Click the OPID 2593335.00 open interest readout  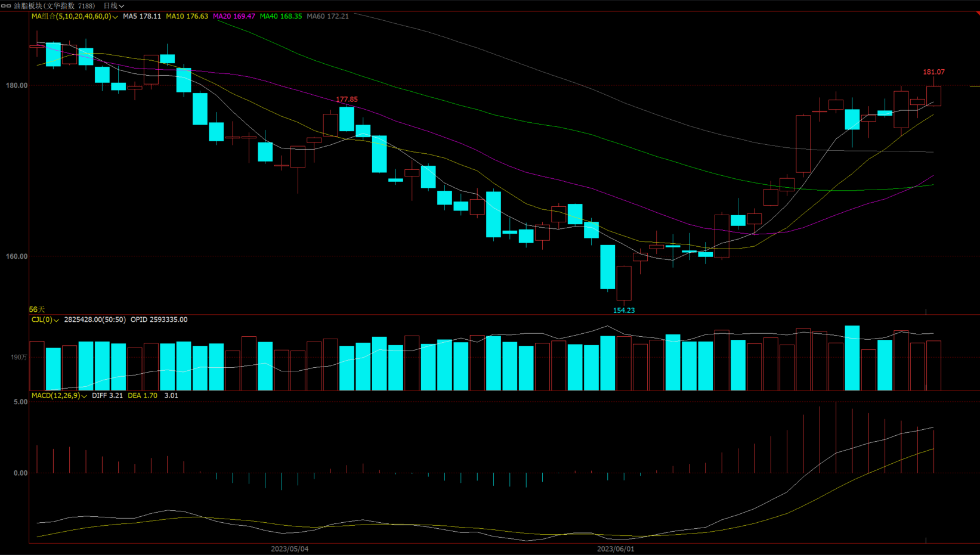(x=159, y=320)
